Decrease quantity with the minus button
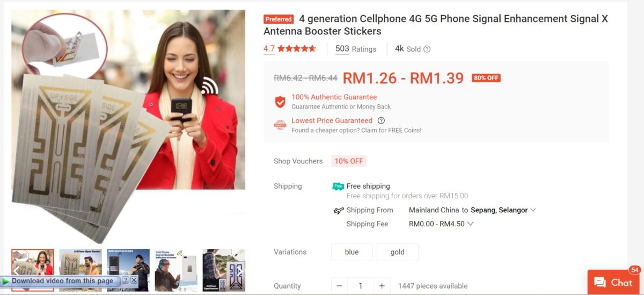 pyautogui.click(x=339, y=286)
